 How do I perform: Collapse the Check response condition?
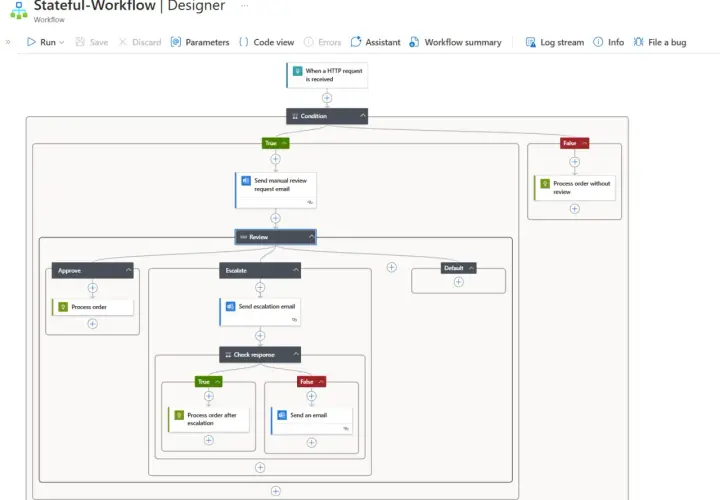(296, 354)
